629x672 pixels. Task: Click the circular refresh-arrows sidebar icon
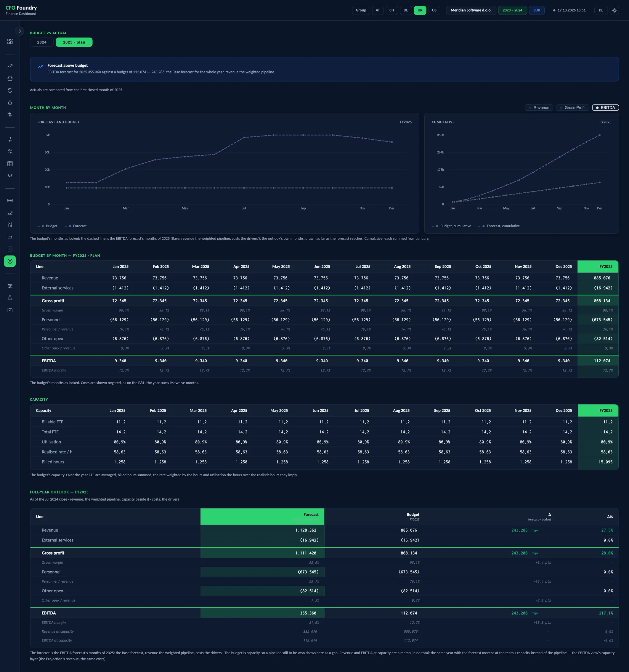tap(10, 90)
